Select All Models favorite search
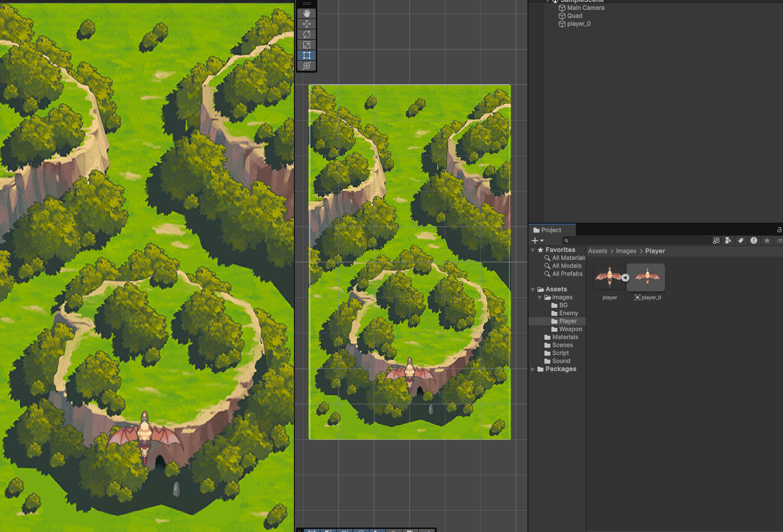 tap(563, 266)
